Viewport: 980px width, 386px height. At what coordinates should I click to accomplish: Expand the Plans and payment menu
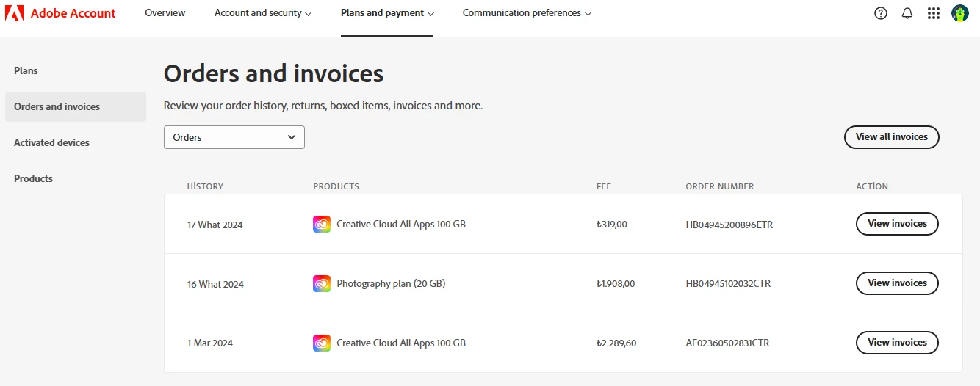click(x=387, y=13)
